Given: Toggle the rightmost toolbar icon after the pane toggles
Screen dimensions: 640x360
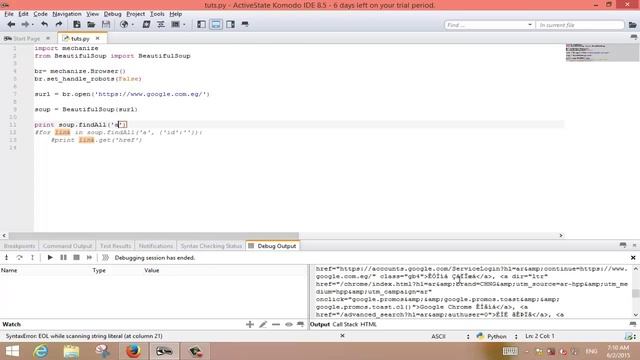Looking at the screenshot, I should click(x=245, y=24).
